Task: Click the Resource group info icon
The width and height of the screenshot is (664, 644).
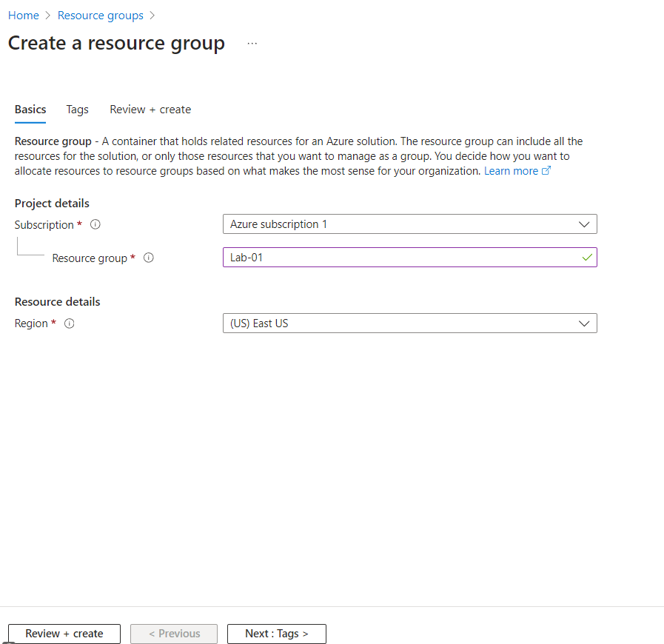Action: tap(148, 258)
